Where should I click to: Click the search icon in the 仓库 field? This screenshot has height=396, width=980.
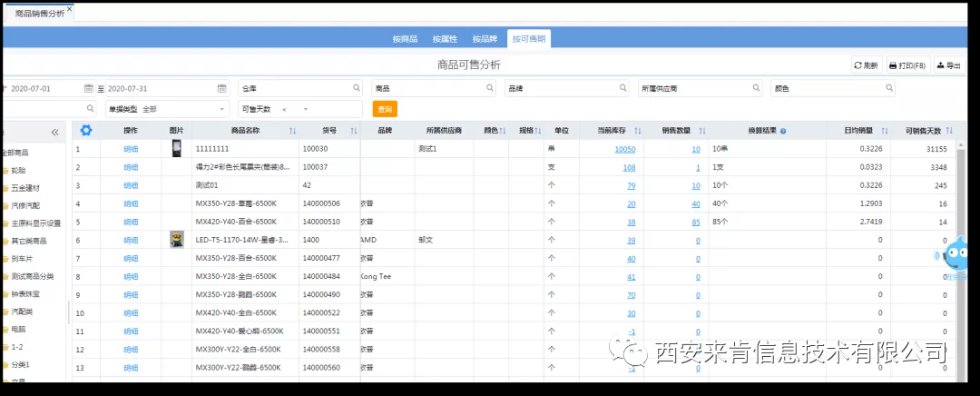pos(357,88)
